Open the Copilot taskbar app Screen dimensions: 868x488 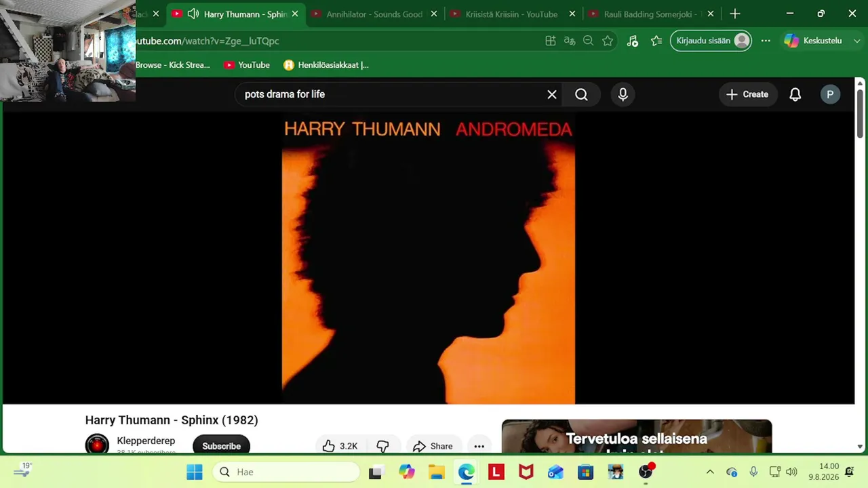[406, 472]
